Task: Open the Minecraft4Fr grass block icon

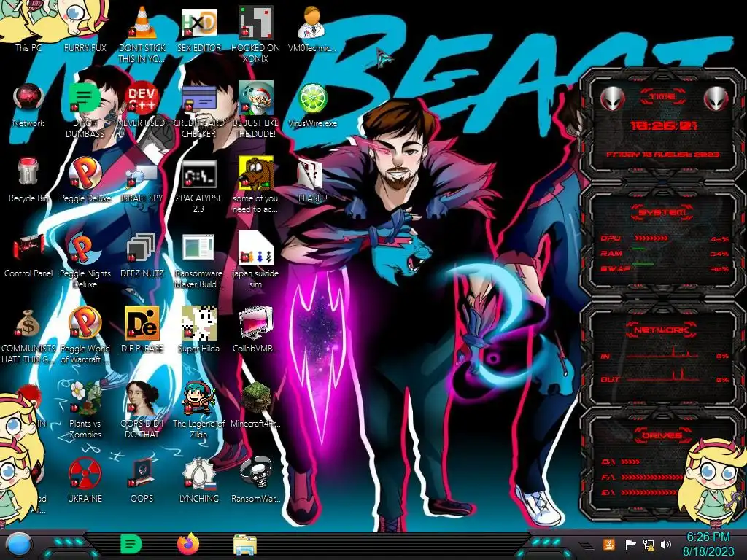Action: 255,398
